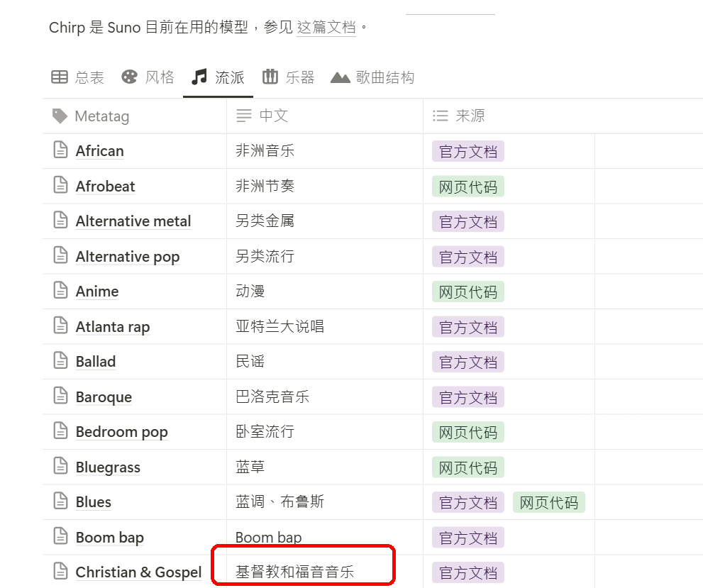Screen dimensions: 703x588
Task: Click the page icon beside Alternative metal
Action: point(60,220)
